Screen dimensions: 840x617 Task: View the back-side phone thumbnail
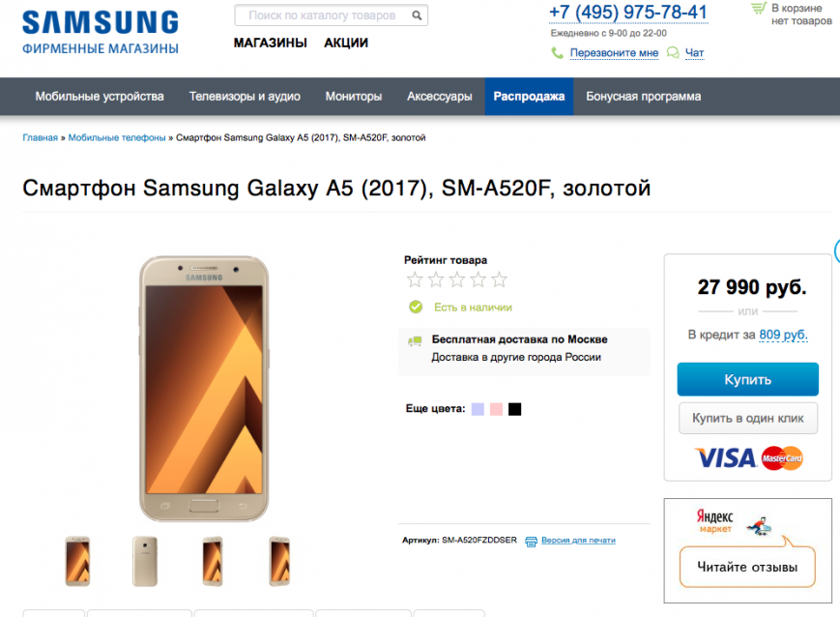tap(145, 561)
